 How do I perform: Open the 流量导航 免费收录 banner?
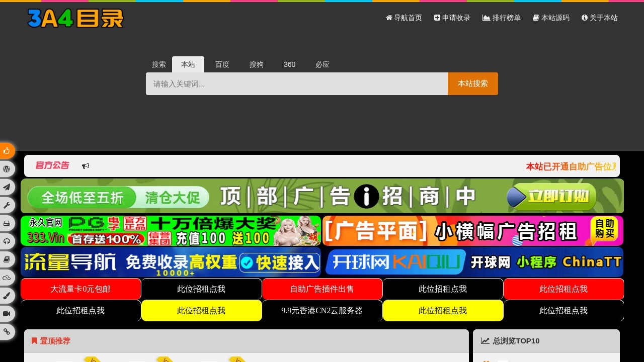171,262
